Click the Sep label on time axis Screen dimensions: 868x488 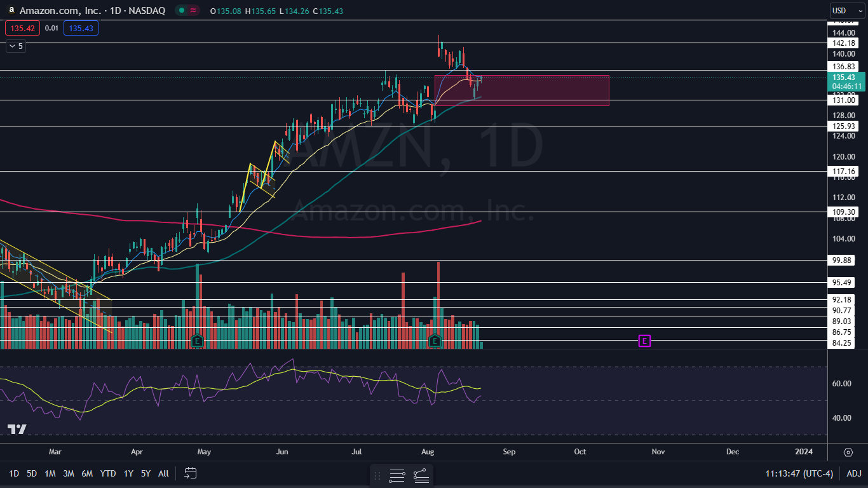pos(509,452)
